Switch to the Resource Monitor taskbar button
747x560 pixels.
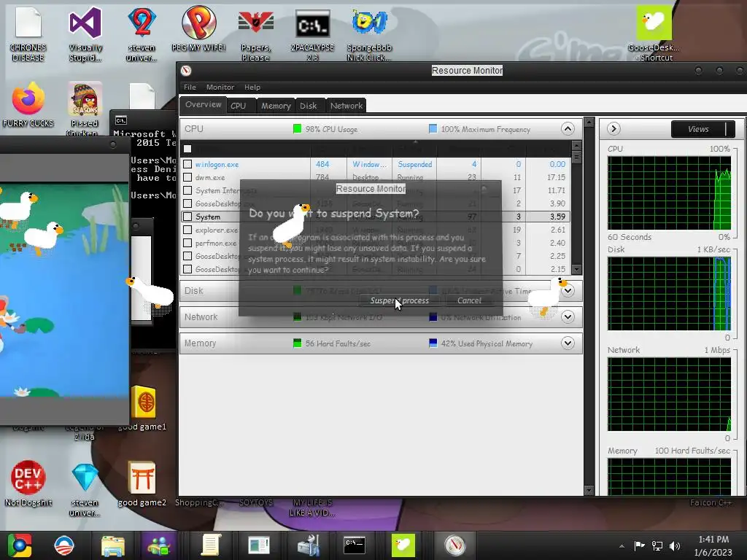click(454, 545)
